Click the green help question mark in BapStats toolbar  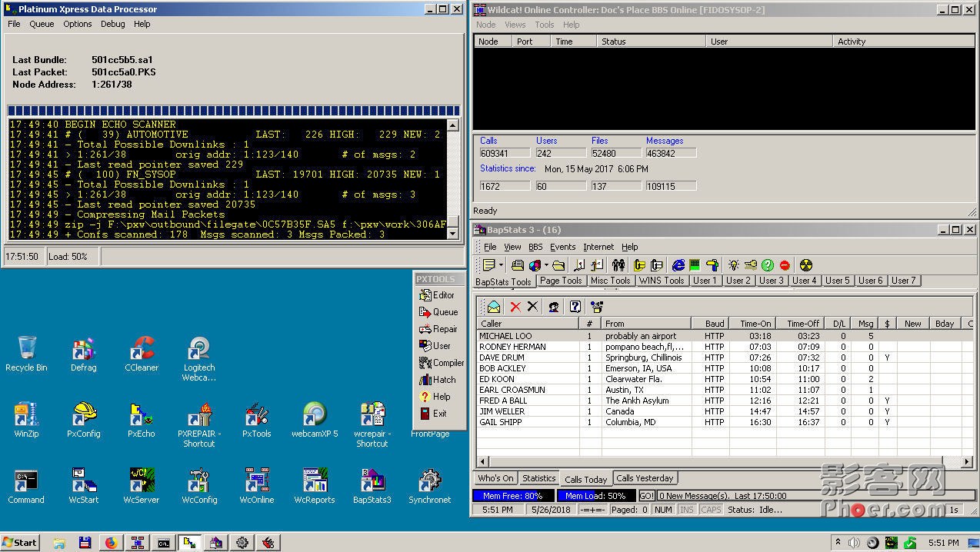768,265
